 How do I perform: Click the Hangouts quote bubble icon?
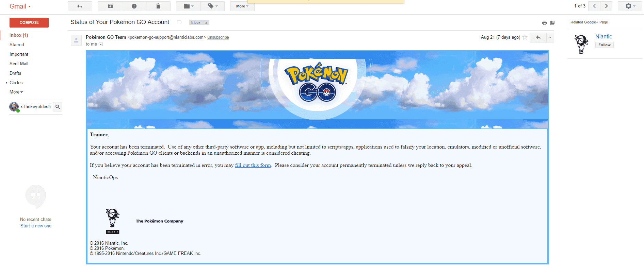(36, 196)
